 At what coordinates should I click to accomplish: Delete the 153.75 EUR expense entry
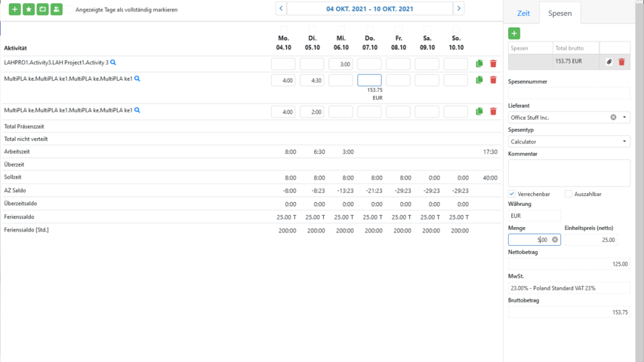pyautogui.click(x=621, y=62)
